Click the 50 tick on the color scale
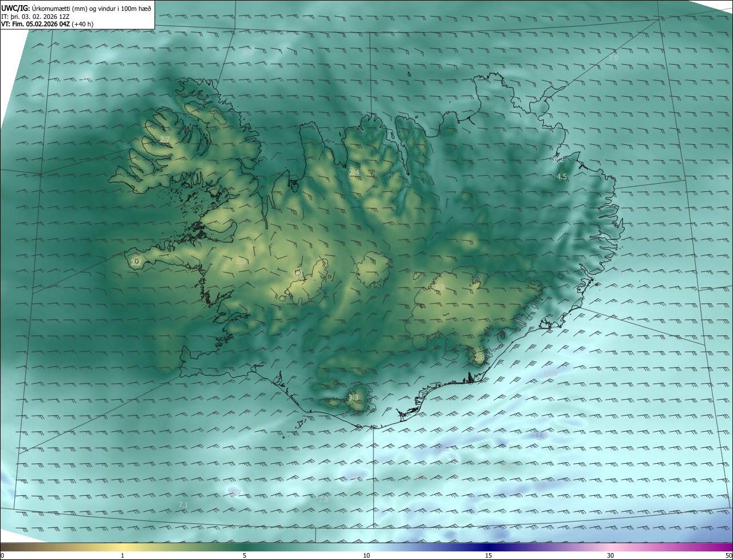The width and height of the screenshot is (733, 560). [728, 555]
